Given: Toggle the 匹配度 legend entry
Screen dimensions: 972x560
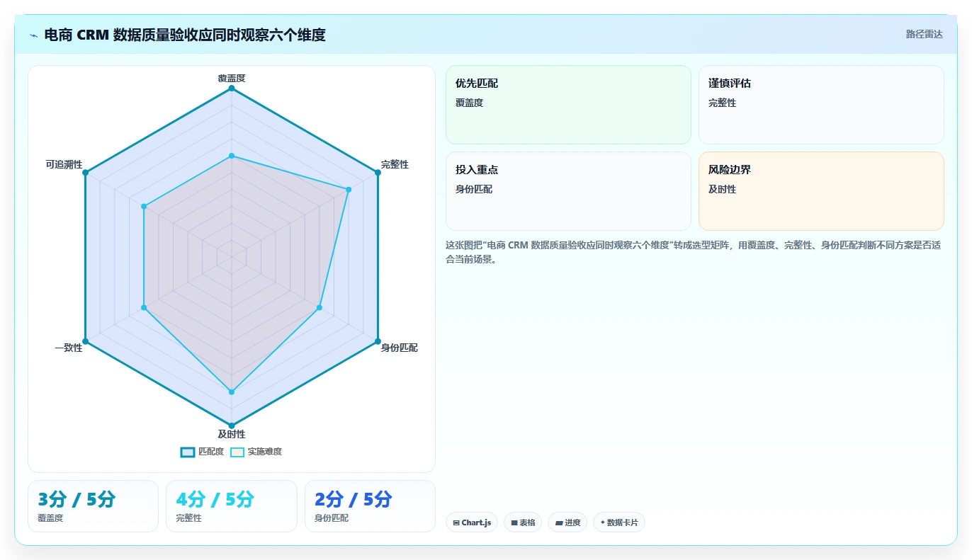Looking at the screenshot, I should [x=203, y=452].
